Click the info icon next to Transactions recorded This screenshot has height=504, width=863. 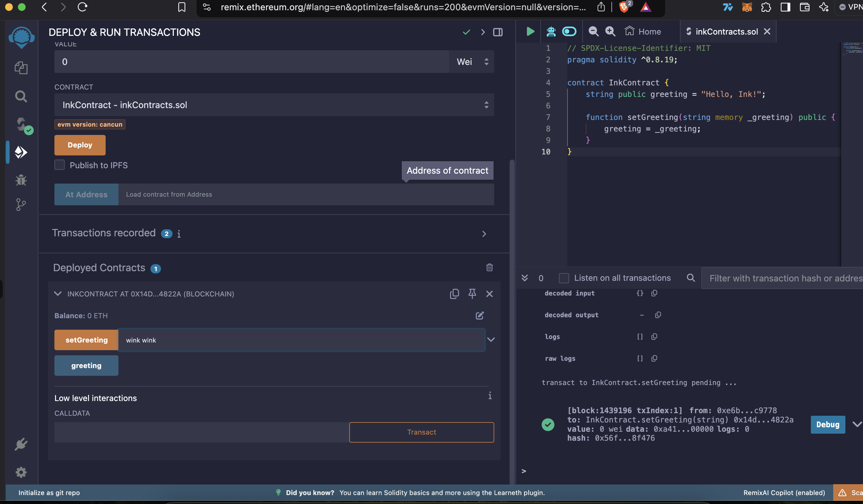click(x=179, y=234)
